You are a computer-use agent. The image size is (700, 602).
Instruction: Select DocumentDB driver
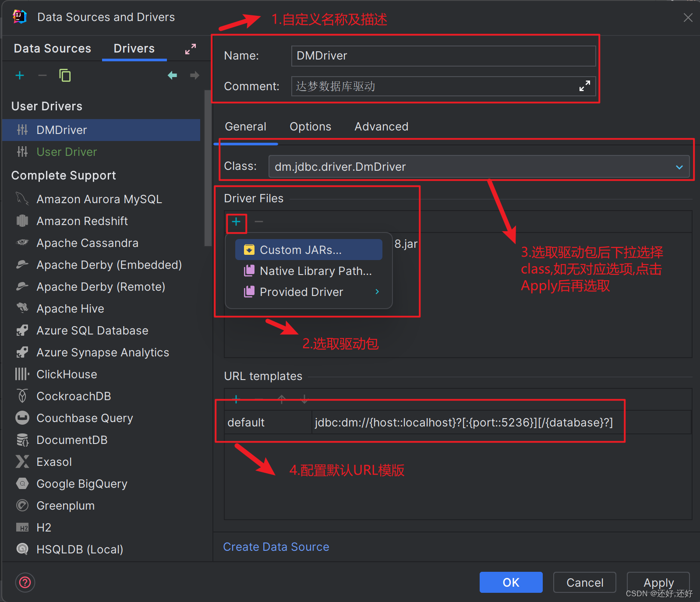click(x=102, y=440)
